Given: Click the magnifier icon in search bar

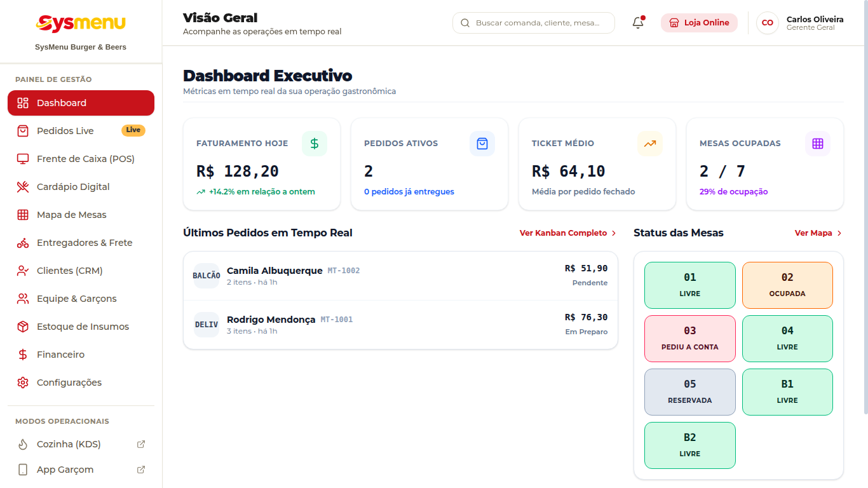Looking at the screenshot, I should pos(465,23).
